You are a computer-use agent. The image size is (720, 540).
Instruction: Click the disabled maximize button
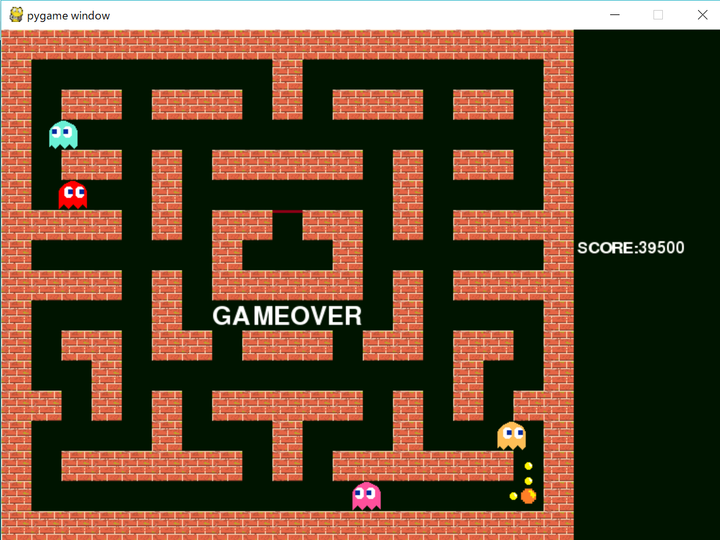click(x=658, y=15)
